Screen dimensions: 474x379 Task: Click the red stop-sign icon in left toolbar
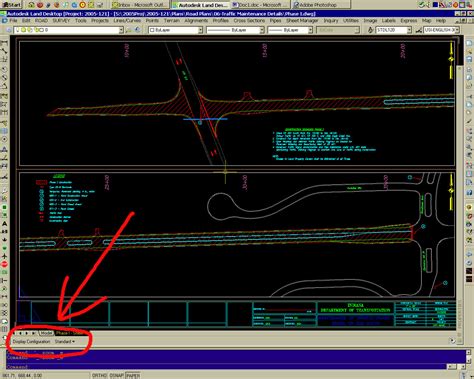pyautogui.click(x=4, y=264)
